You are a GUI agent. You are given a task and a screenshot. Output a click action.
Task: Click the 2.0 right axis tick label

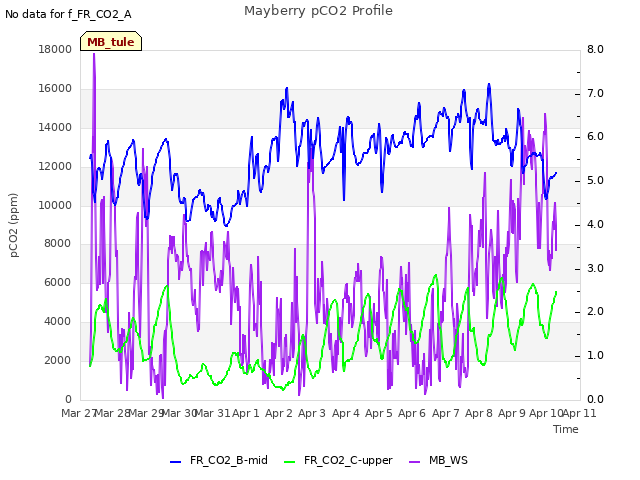tap(595, 311)
